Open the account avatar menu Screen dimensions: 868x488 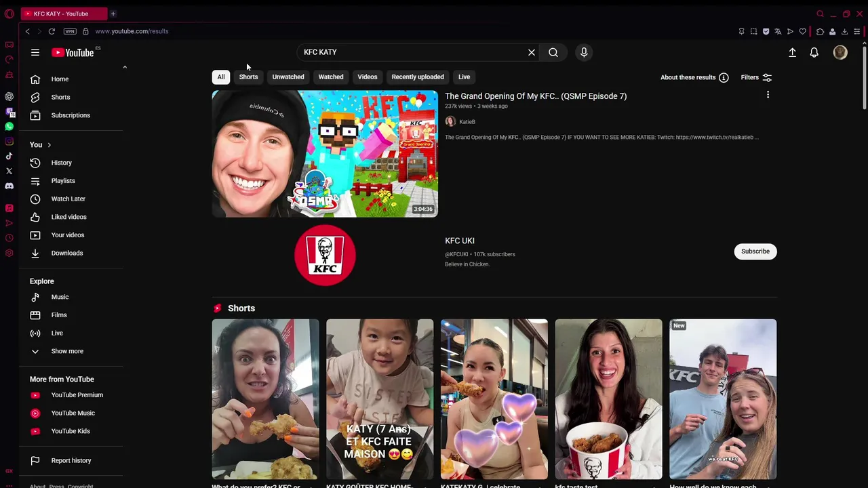pos(840,52)
